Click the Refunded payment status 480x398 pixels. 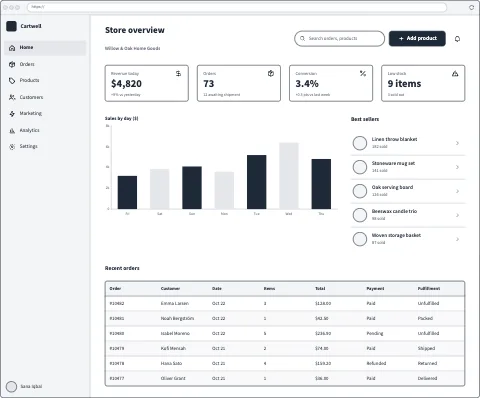(376, 364)
